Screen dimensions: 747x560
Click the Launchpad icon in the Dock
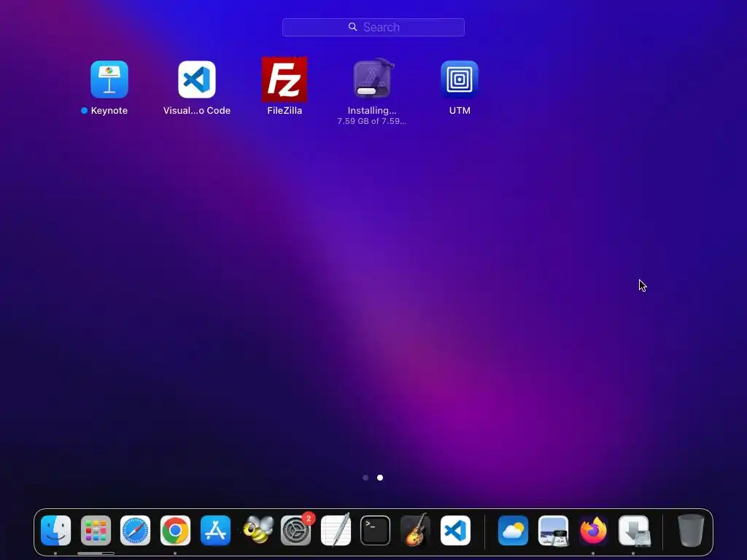point(96,531)
